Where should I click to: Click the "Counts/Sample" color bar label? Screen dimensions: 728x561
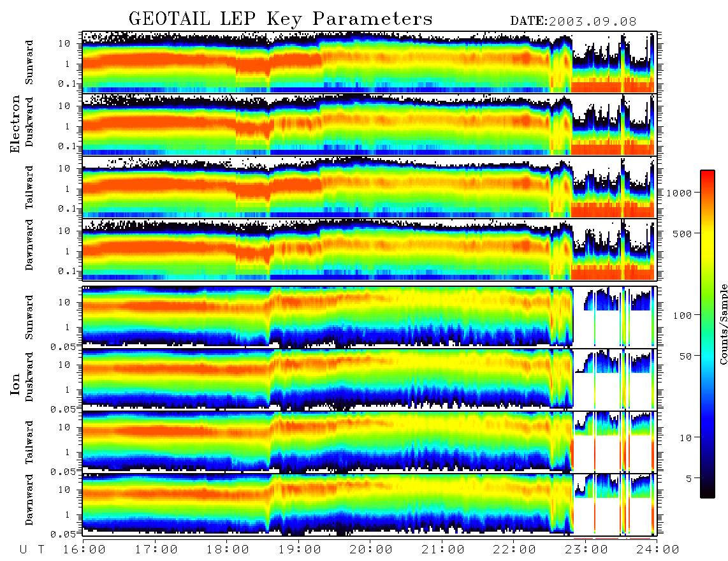[723, 324]
